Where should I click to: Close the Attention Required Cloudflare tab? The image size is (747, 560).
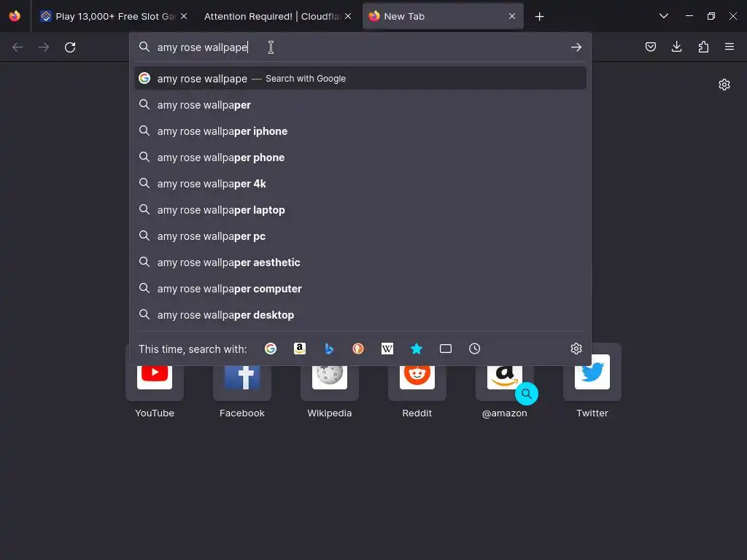point(348,16)
